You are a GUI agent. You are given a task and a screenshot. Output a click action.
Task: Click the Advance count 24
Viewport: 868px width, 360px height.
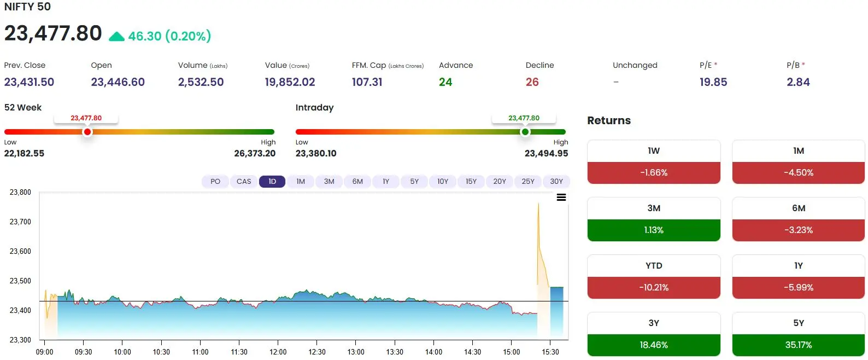445,82
